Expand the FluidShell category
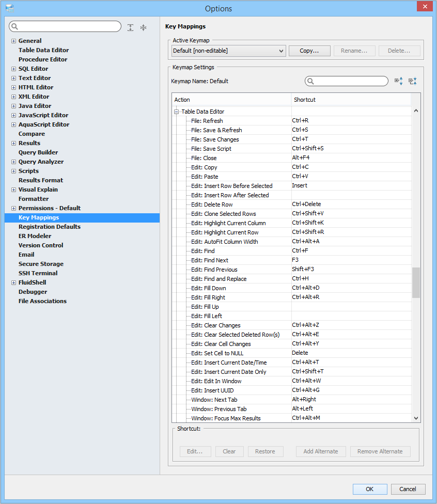 (x=13, y=283)
